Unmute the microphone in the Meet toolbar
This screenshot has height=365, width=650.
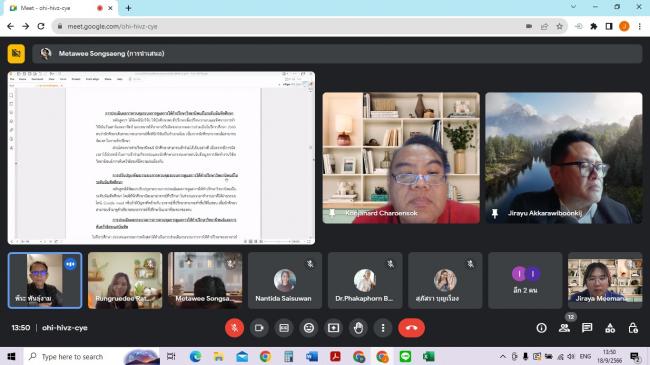[x=234, y=328]
